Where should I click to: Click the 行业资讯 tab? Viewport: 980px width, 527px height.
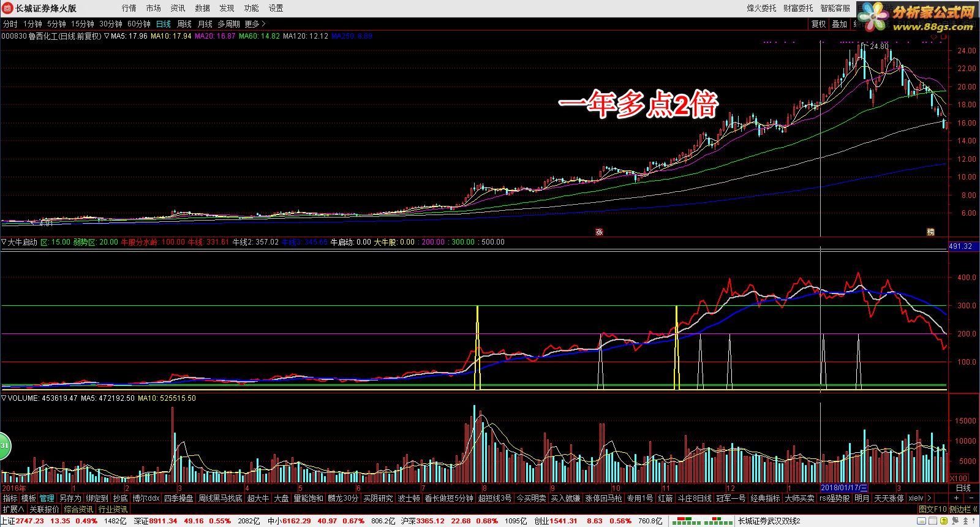pyautogui.click(x=113, y=509)
